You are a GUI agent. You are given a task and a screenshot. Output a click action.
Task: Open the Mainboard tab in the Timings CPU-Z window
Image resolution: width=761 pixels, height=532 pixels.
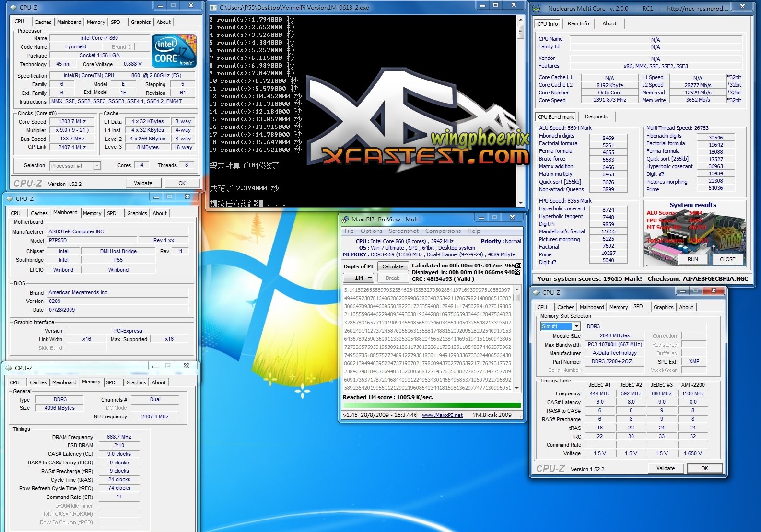pyautogui.click(x=64, y=382)
